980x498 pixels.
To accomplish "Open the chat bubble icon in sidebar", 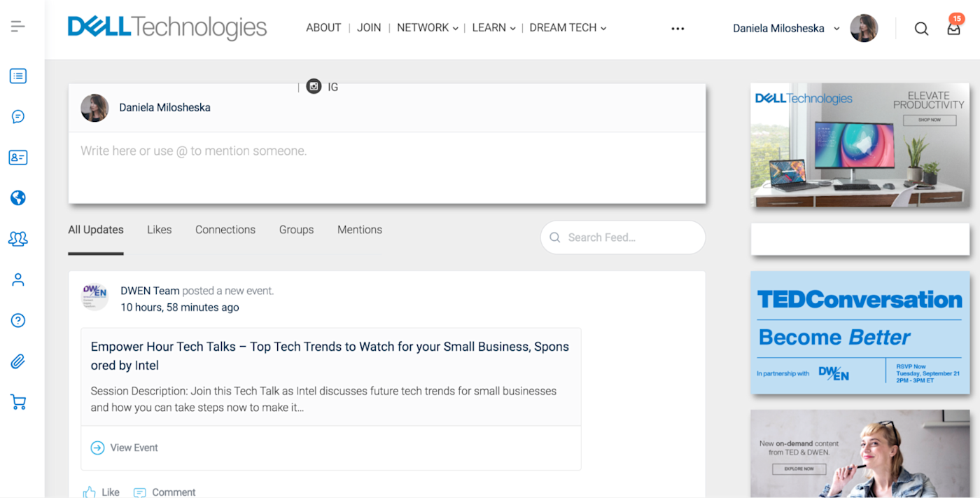I will pyautogui.click(x=18, y=116).
